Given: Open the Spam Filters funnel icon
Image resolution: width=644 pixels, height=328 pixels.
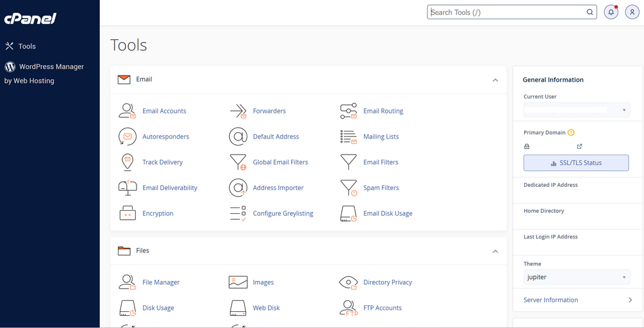Looking at the screenshot, I should (348, 188).
